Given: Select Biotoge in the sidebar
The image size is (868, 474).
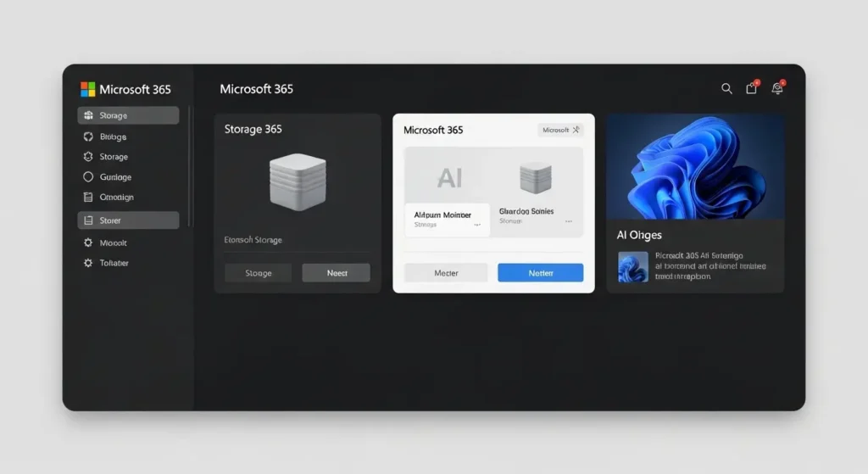Looking at the screenshot, I should click(113, 137).
